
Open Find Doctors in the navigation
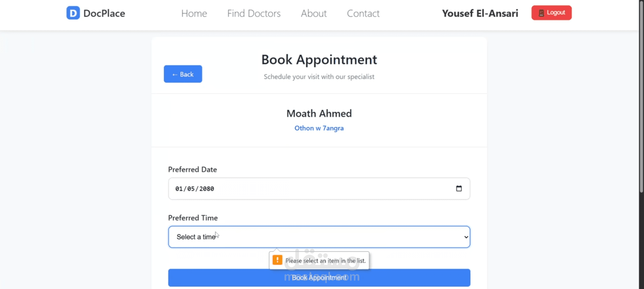coord(254,13)
